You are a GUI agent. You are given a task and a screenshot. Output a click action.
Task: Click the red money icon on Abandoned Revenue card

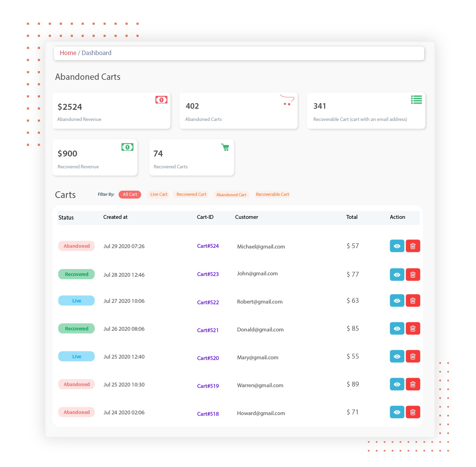161,100
